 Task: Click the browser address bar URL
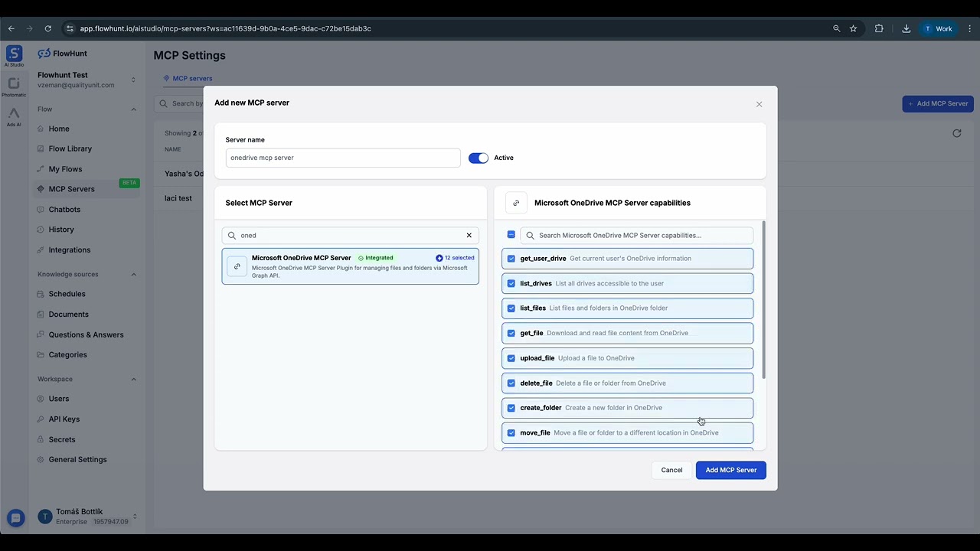[x=225, y=28]
